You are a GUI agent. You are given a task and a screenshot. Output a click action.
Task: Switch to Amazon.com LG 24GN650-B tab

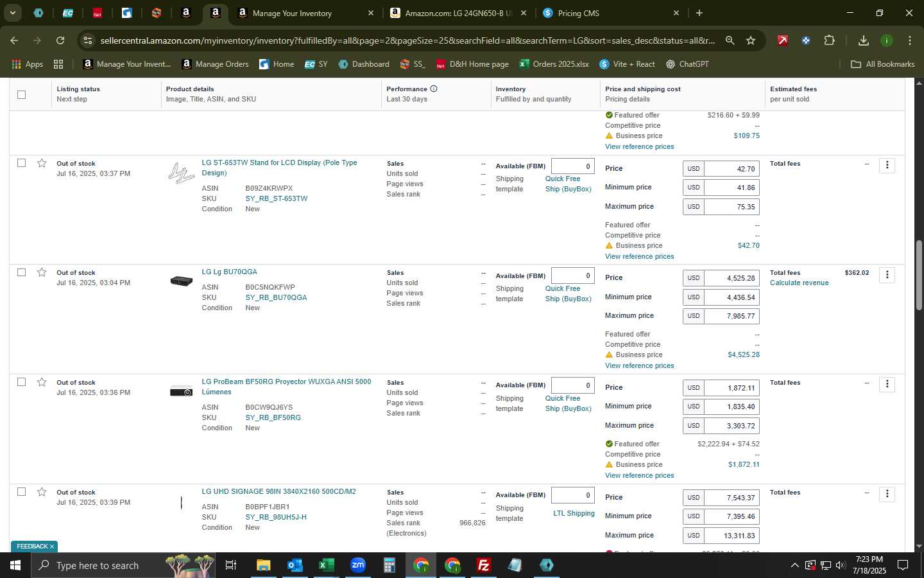[458, 13]
